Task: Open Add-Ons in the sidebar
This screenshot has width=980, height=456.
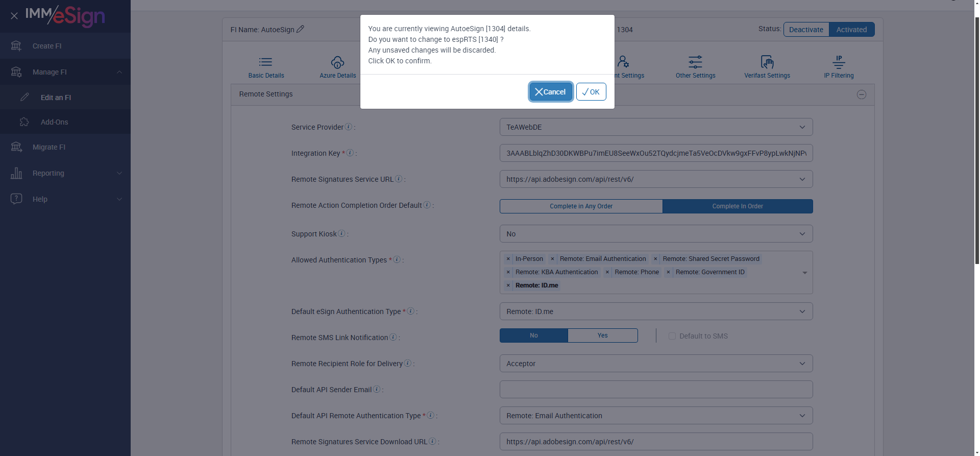Action: [65, 122]
